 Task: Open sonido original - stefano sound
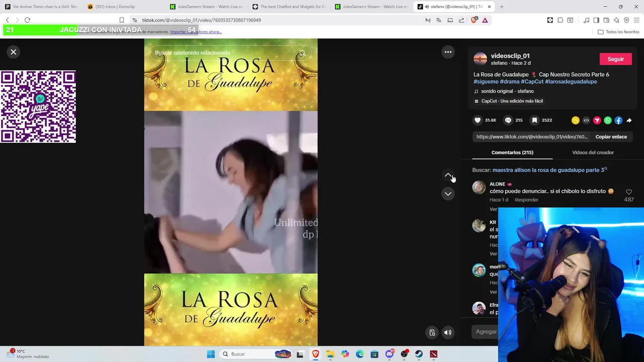tap(507, 91)
